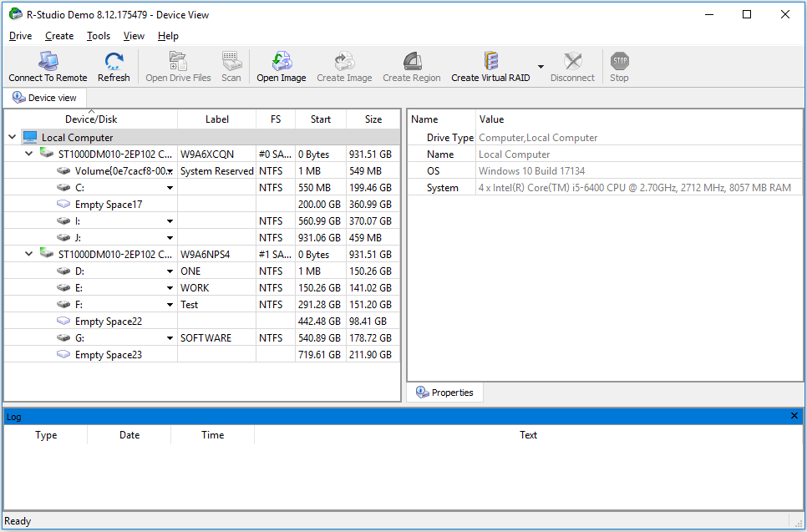
Task: Click the Create Virtual RAID icon
Action: pyautogui.click(x=490, y=61)
